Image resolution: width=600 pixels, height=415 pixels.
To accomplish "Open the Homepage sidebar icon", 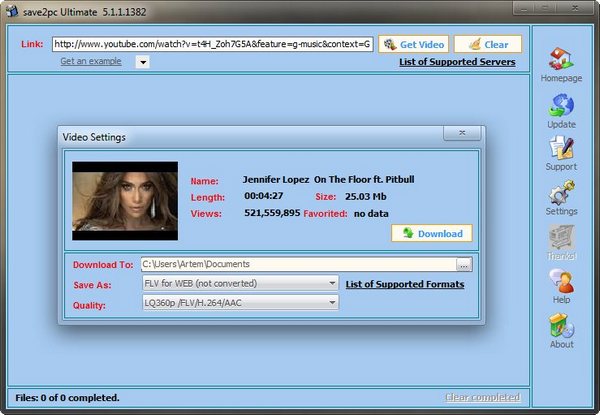I will coord(561,62).
